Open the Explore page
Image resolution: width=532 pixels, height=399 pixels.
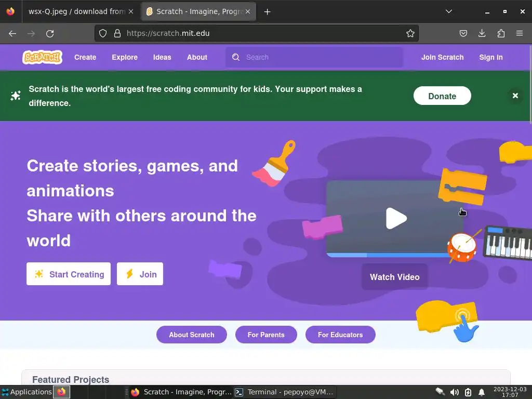click(125, 57)
